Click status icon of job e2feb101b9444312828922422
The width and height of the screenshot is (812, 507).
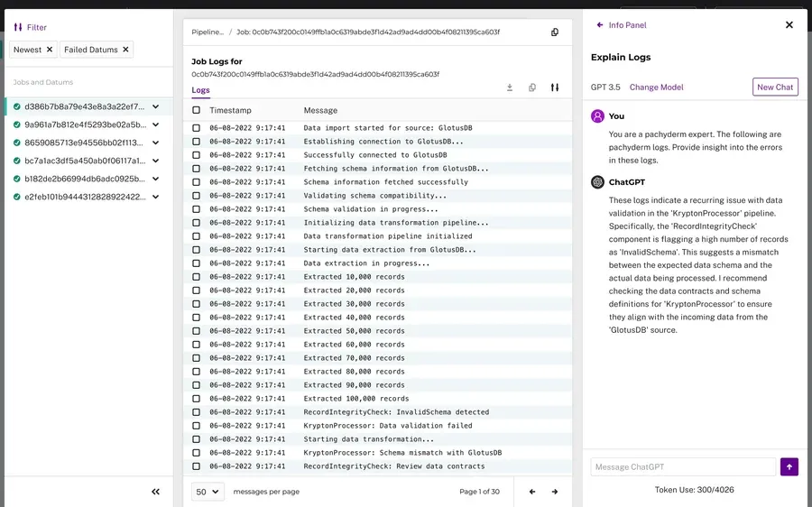pyautogui.click(x=17, y=197)
